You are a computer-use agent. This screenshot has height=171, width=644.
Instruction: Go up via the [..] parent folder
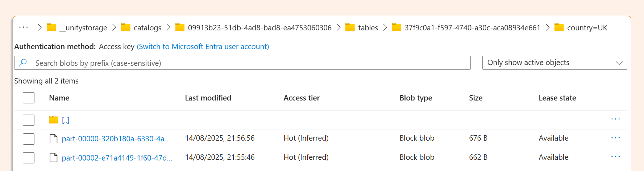click(65, 120)
